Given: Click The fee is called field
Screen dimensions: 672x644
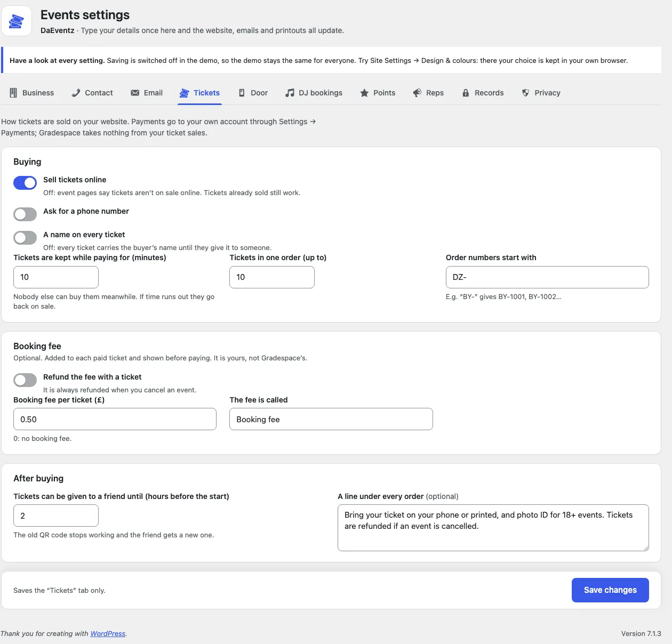Looking at the screenshot, I should [x=331, y=419].
